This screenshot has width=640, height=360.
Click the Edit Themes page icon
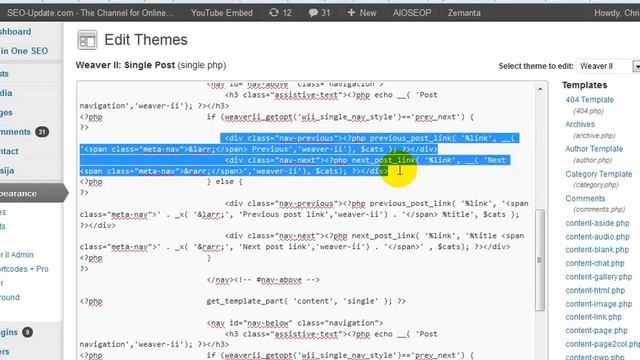coord(87,40)
